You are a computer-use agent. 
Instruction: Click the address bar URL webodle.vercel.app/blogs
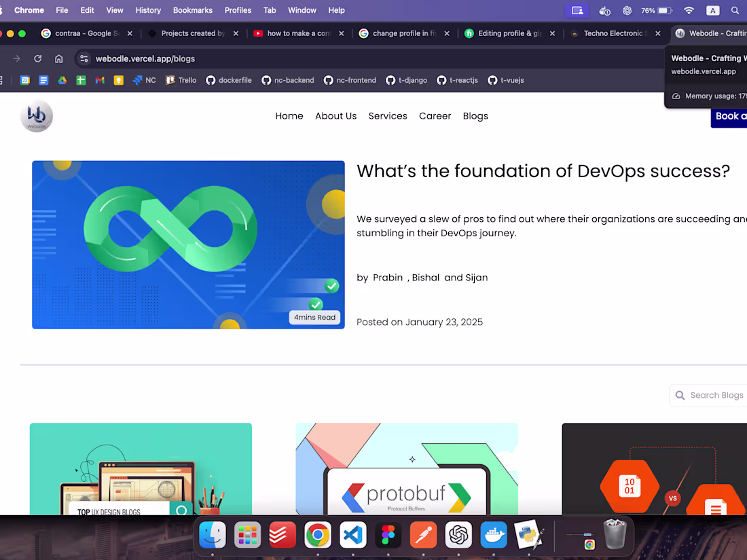pyautogui.click(x=145, y=58)
